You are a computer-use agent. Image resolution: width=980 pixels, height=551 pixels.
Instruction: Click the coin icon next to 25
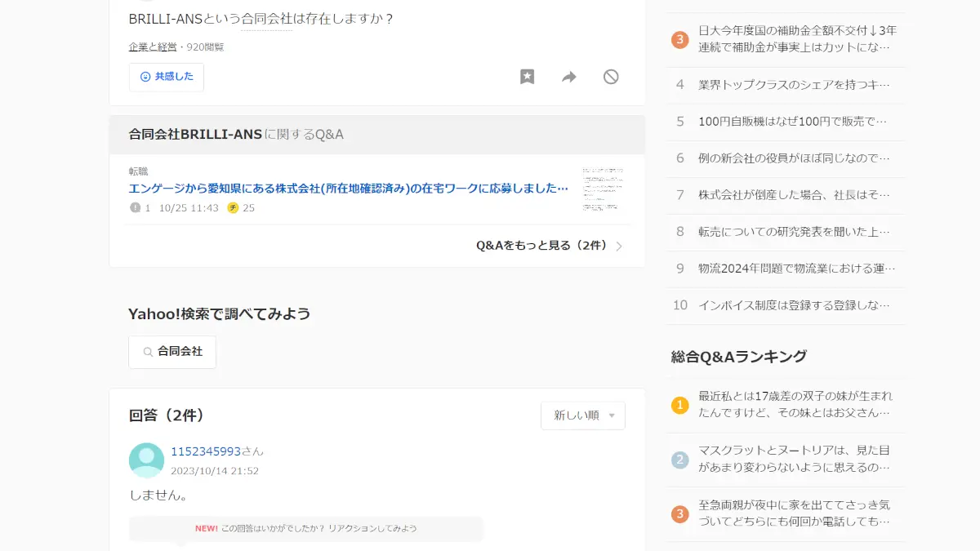(233, 208)
